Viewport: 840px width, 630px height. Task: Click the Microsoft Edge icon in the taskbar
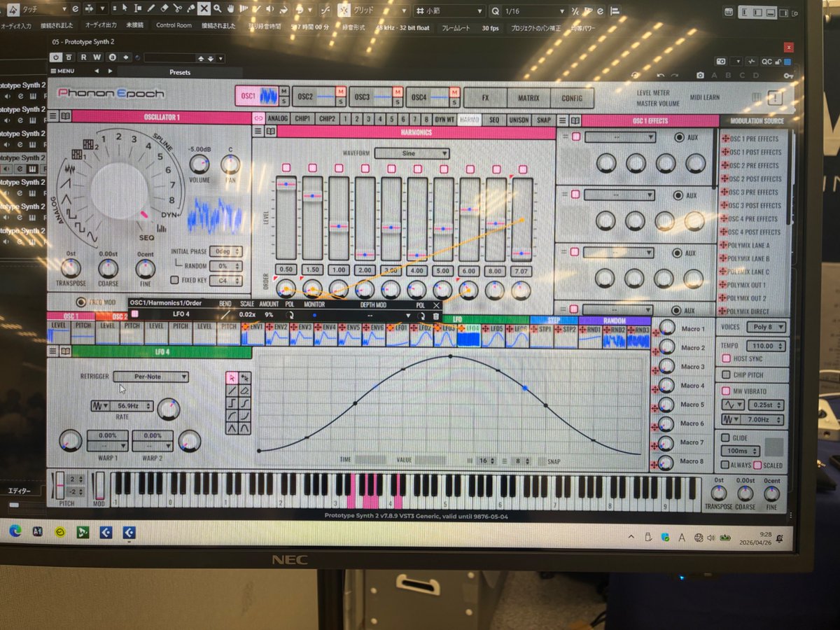click(15, 532)
